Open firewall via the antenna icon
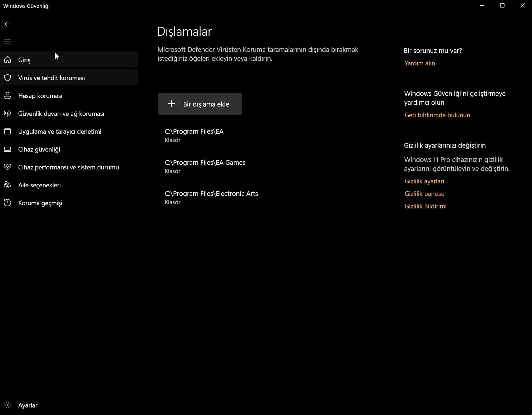Viewport: 532px width, 415px height. 8,113
